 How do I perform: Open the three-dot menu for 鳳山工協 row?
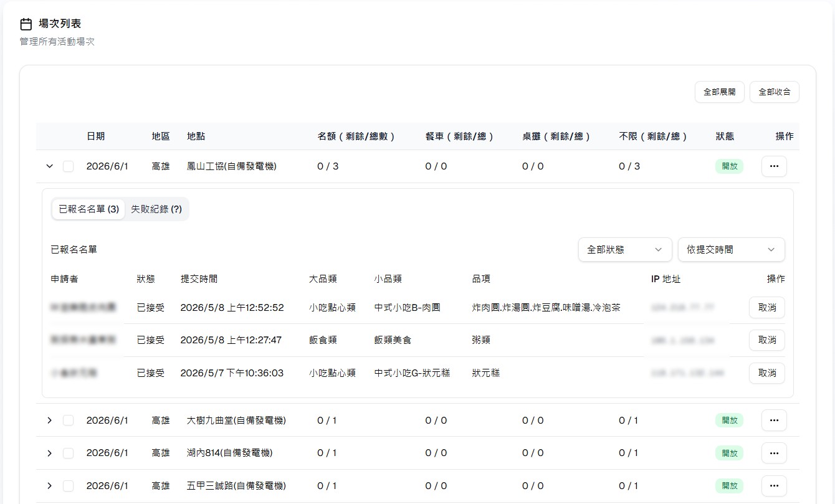[774, 166]
